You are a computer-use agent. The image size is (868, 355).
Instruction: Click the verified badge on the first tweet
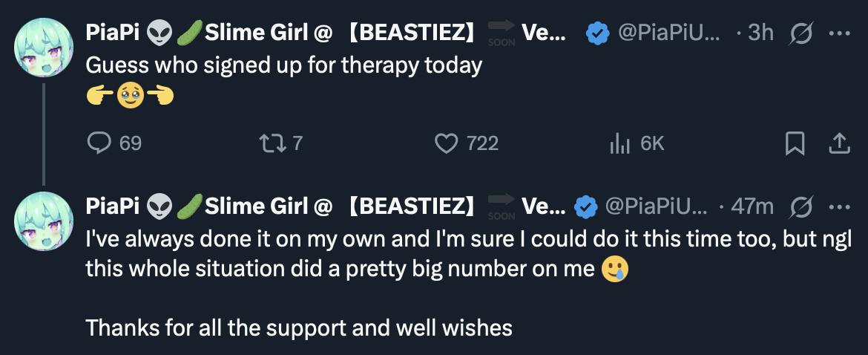[598, 33]
